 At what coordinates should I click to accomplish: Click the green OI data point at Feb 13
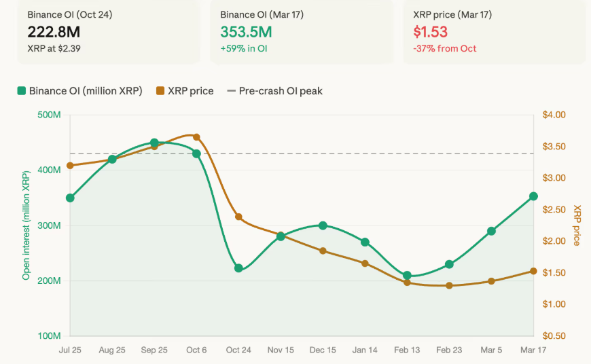click(x=407, y=276)
